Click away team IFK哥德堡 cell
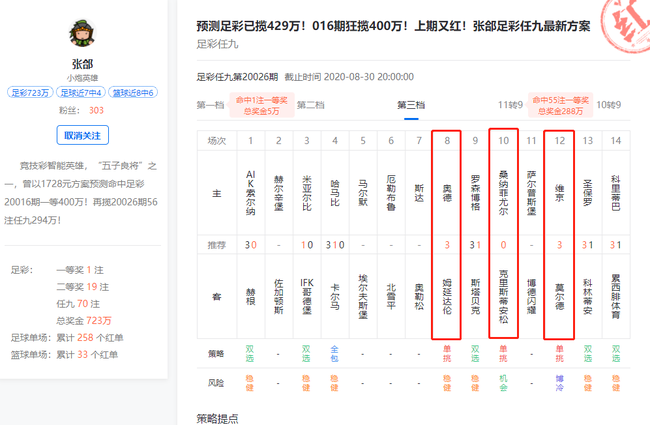The width and height of the screenshot is (650, 425). pyautogui.click(x=307, y=296)
